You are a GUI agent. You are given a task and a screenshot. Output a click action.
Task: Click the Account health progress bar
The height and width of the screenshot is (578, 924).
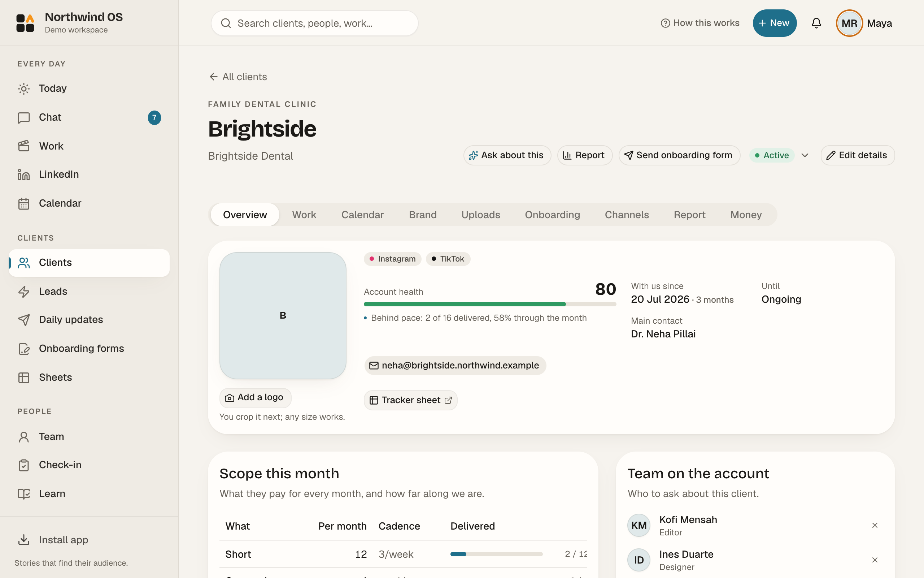490,304
